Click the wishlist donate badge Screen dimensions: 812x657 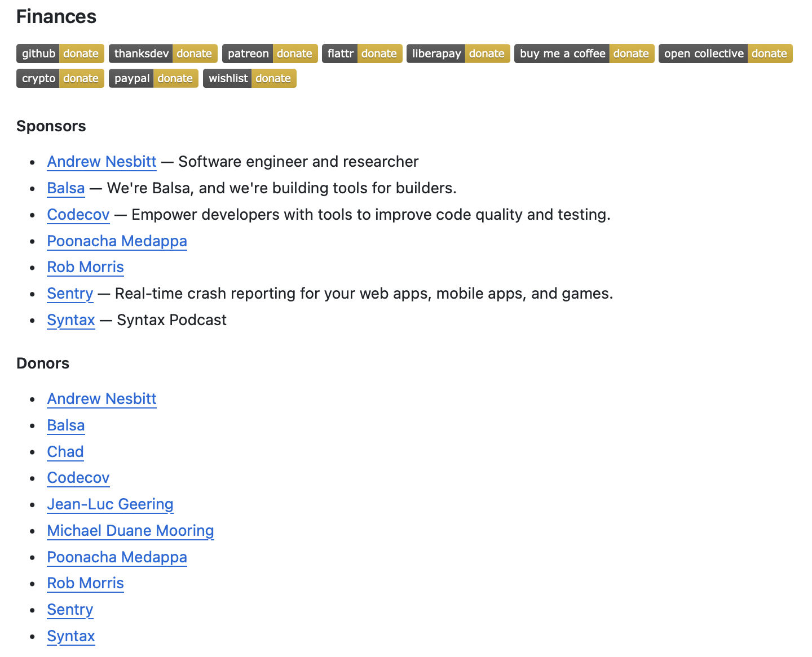point(250,78)
